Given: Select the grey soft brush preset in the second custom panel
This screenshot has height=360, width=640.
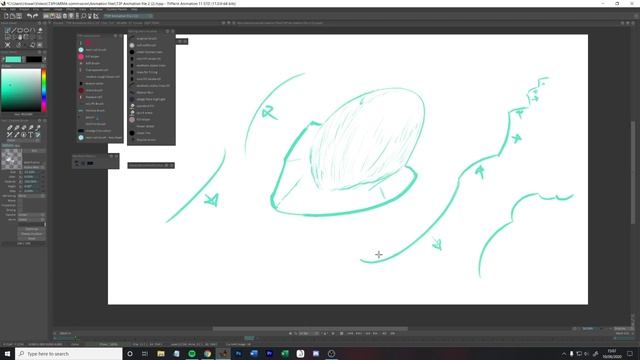Looking at the screenshot, I should pyautogui.click(x=132, y=45).
